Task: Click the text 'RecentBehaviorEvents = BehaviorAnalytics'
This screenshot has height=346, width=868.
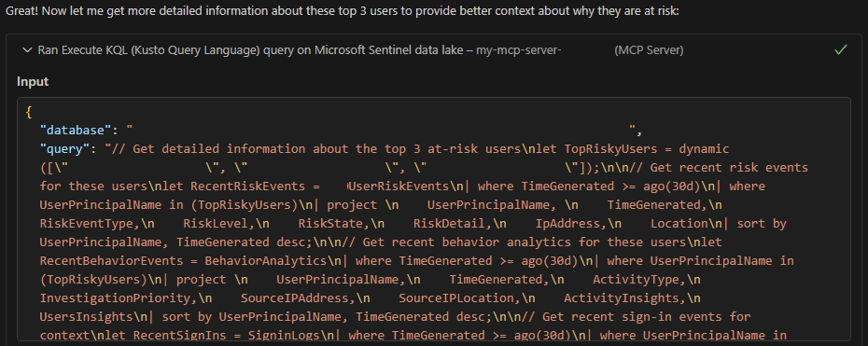Action: click(x=184, y=260)
